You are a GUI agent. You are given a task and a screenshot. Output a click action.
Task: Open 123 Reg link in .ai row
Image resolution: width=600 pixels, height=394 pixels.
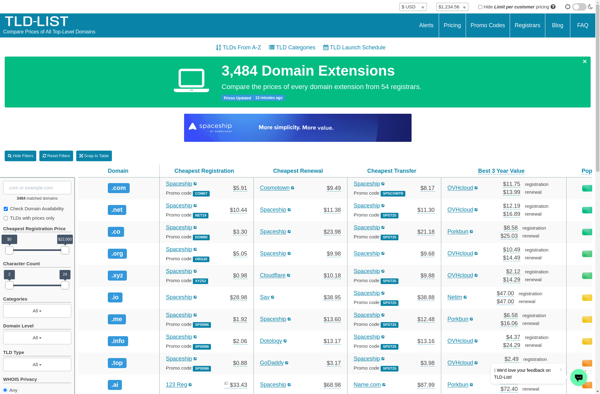[176, 385]
